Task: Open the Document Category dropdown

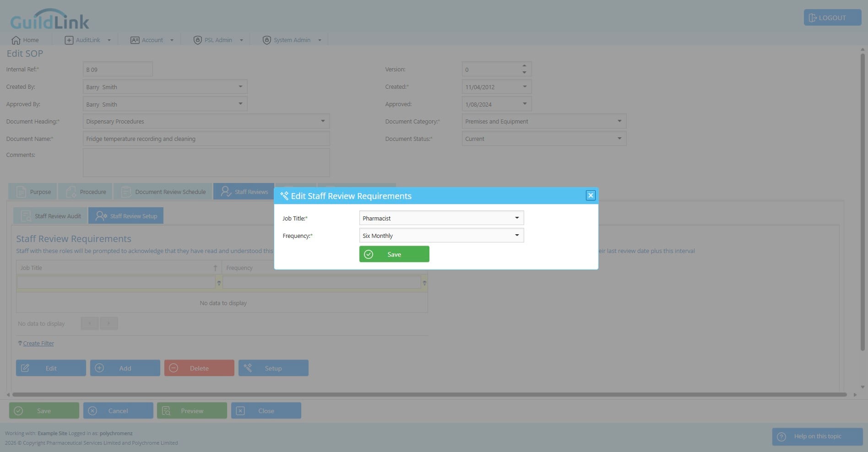Action: pyautogui.click(x=619, y=121)
